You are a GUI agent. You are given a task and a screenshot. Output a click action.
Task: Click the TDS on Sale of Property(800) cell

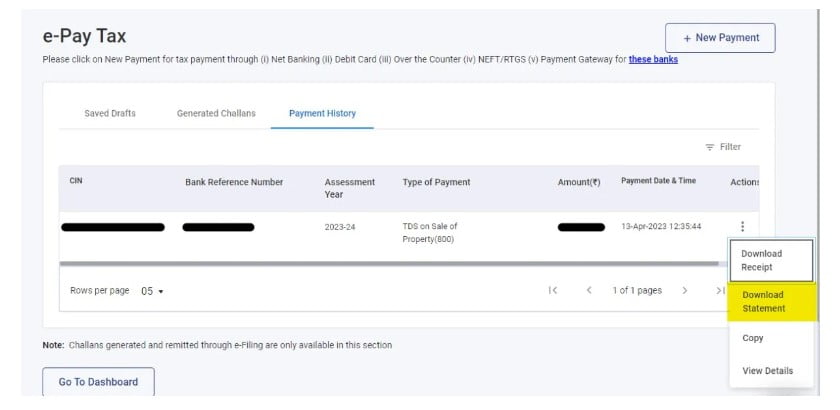430,233
